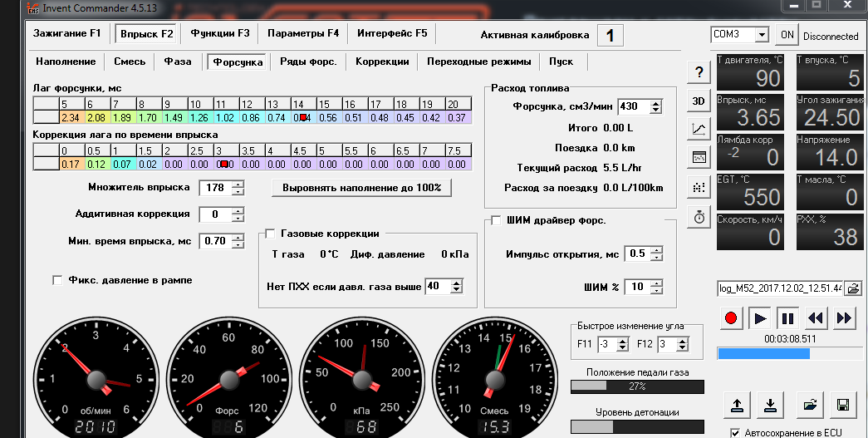Click the stopwatch timer icon

click(x=699, y=217)
